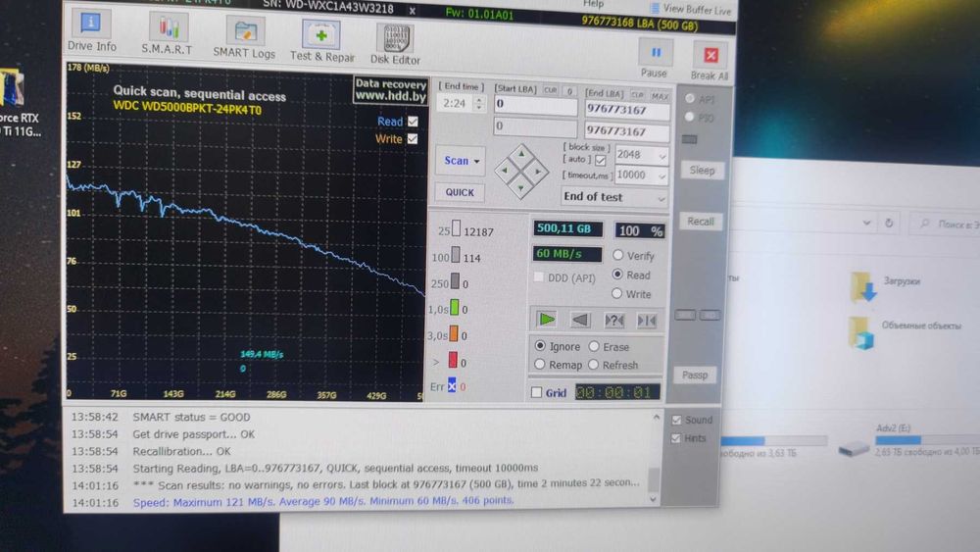This screenshot has height=552, width=980.
Task: Click the step back playback arrow
Action: [x=580, y=320]
